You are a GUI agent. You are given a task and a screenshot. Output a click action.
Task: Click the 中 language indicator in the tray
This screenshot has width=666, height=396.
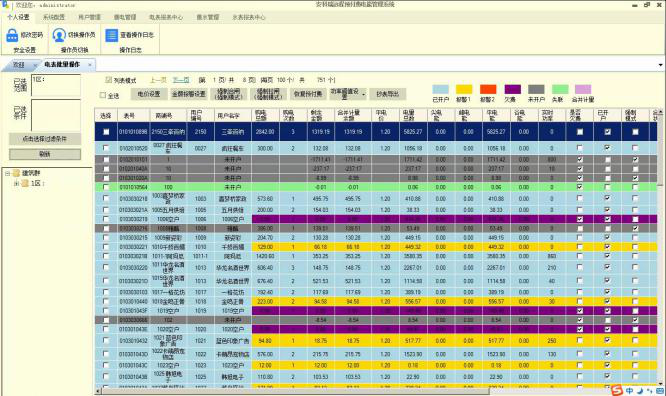tap(629, 390)
